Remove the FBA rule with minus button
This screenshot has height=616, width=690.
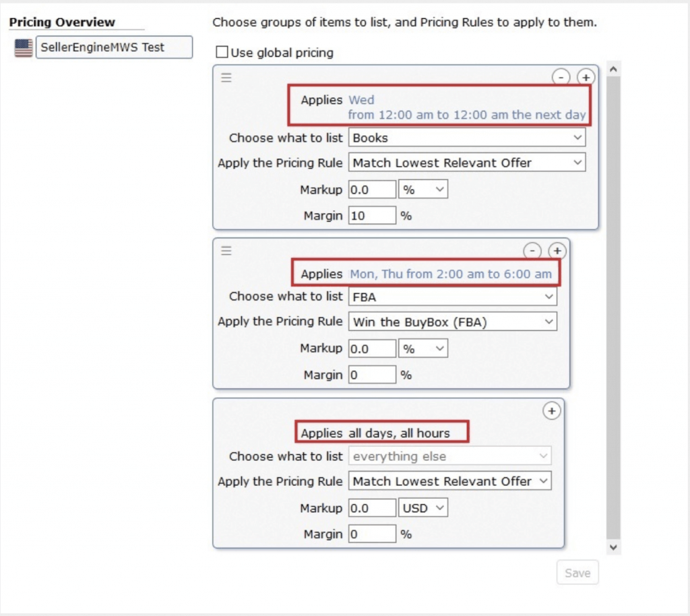[x=532, y=251]
